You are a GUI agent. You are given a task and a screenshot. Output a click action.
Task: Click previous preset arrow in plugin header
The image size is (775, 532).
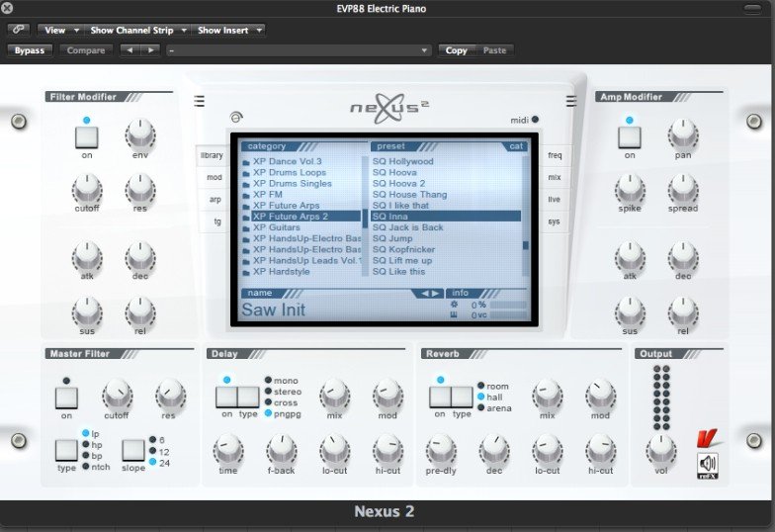pos(129,49)
